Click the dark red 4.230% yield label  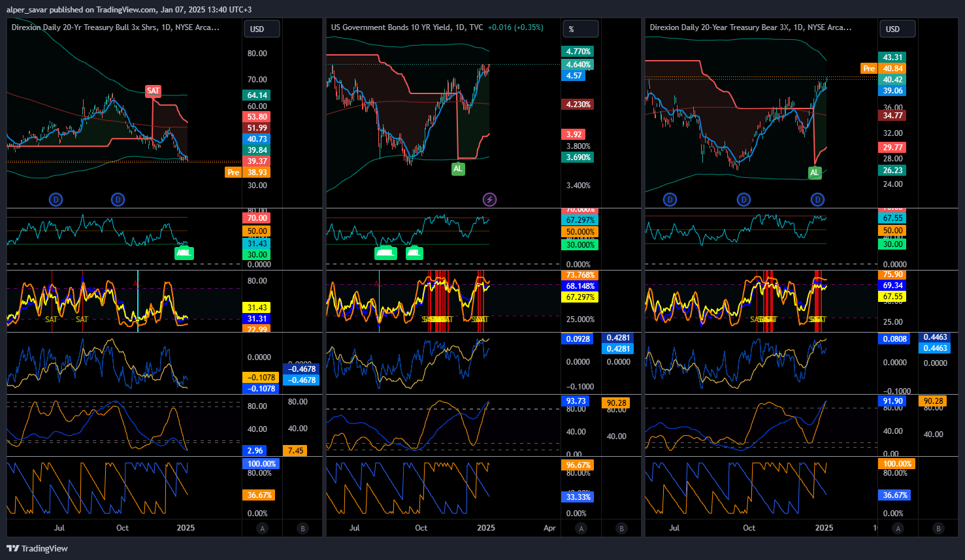pos(578,105)
